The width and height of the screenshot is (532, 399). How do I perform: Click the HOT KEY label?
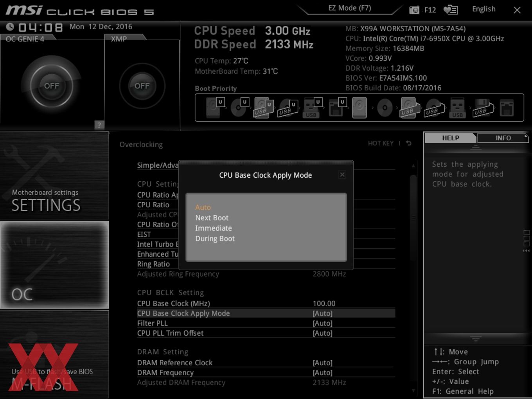(381, 143)
